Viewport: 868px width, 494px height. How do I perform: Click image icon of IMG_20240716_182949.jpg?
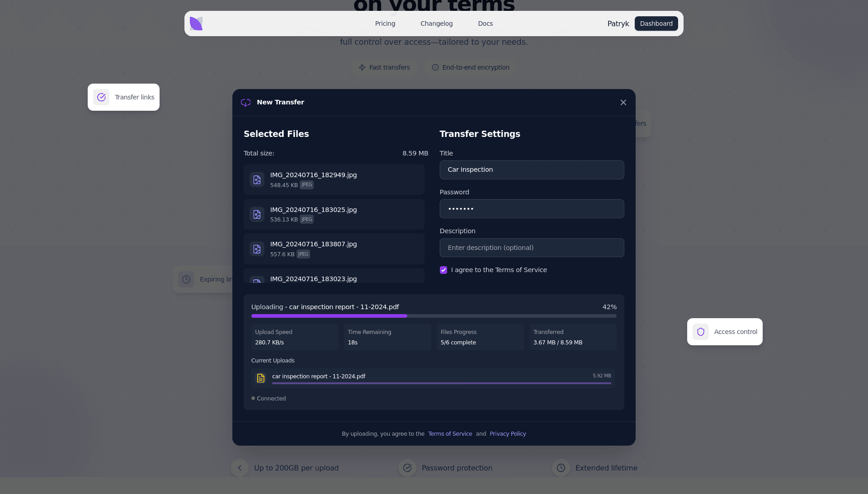257,180
